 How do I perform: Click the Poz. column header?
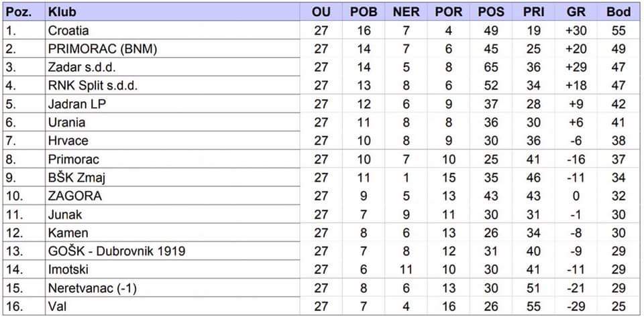[18, 12]
